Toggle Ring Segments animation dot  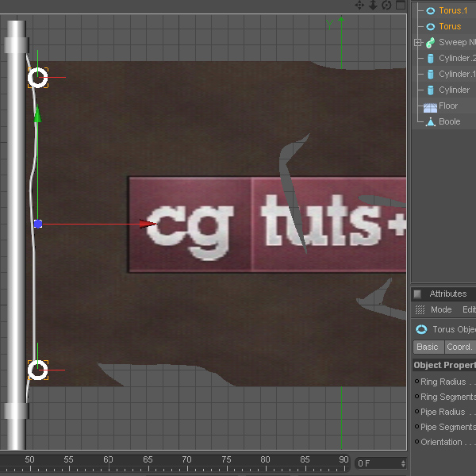click(x=416, y=397)
